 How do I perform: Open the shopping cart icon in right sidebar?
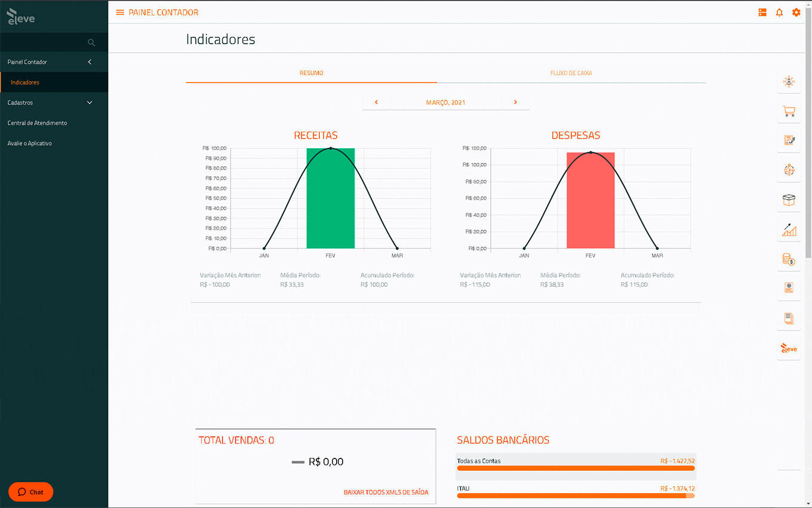pyautogui.click(x=789, y=111)
